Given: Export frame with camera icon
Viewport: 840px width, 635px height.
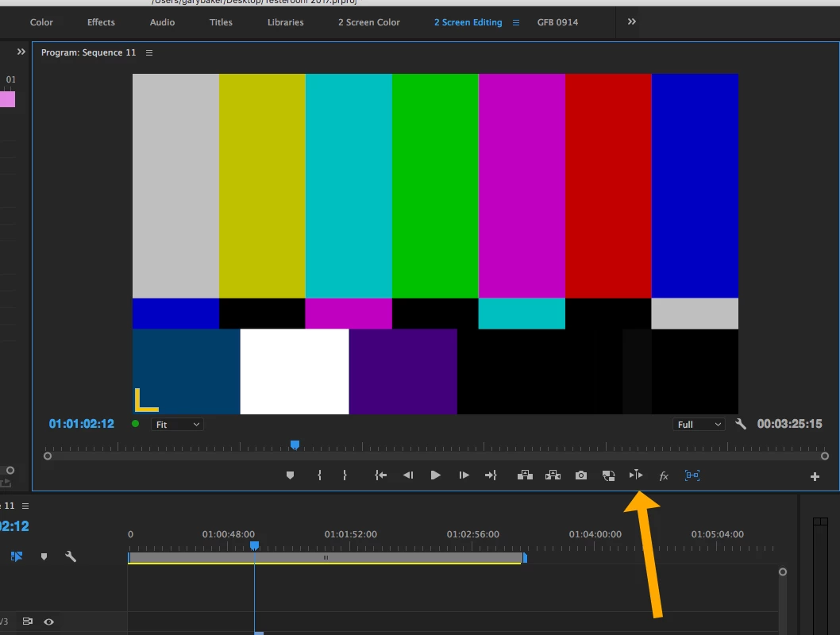Looking at the screenshot, I should [x=580, y=475].
